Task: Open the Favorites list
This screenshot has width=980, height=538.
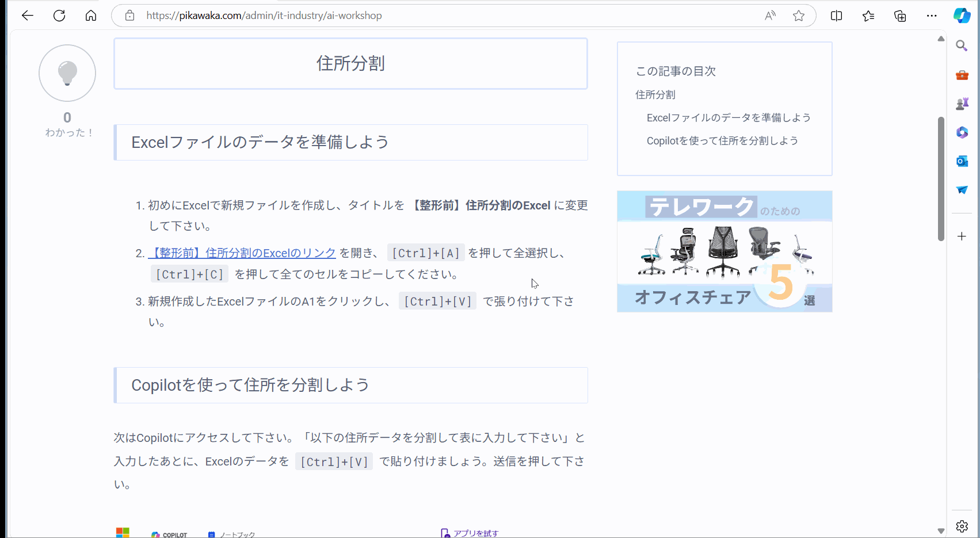Action: pyautogui.click(x=868, y=16)
